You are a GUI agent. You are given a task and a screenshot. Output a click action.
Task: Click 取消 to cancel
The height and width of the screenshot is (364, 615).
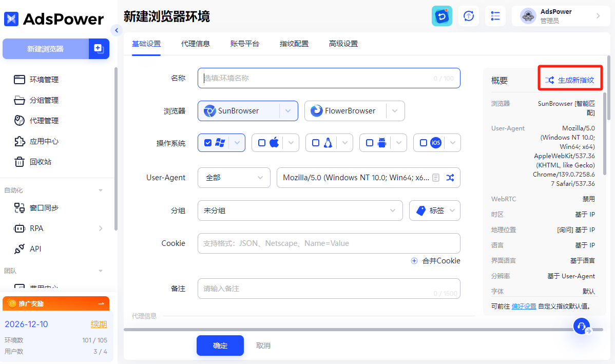263,346
